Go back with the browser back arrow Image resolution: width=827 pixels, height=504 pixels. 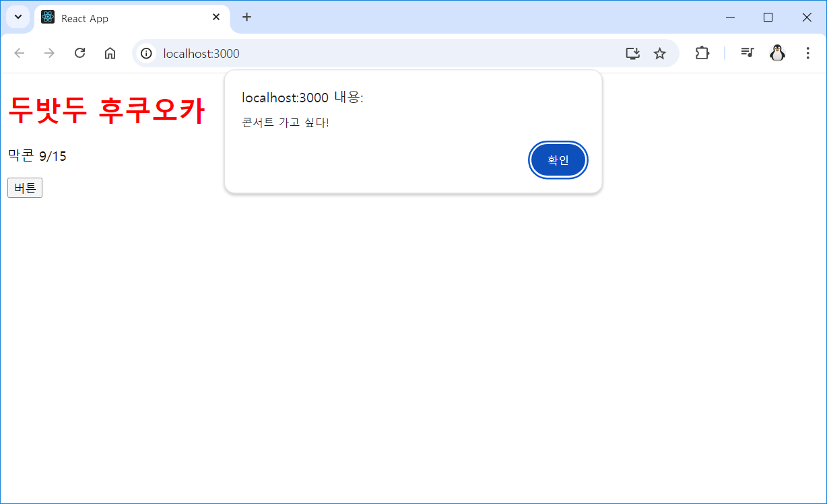point(20,53)
